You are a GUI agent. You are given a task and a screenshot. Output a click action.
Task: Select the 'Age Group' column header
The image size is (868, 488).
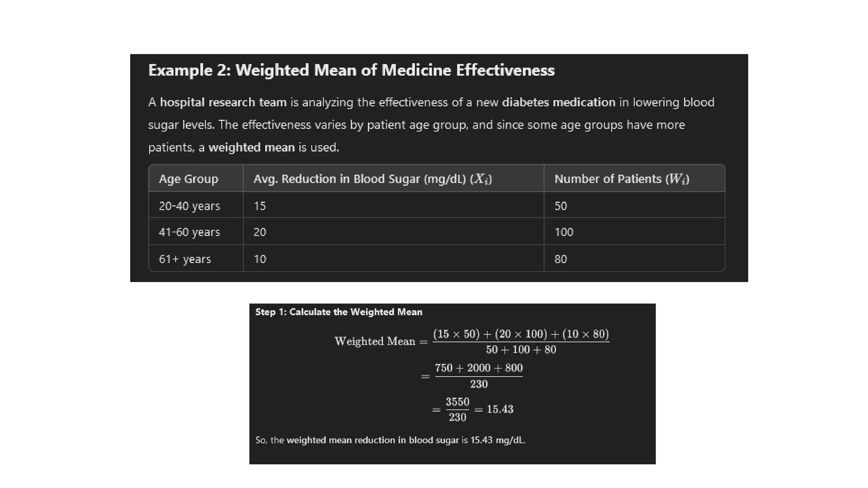pyautogui.click(x=188, y=179)
